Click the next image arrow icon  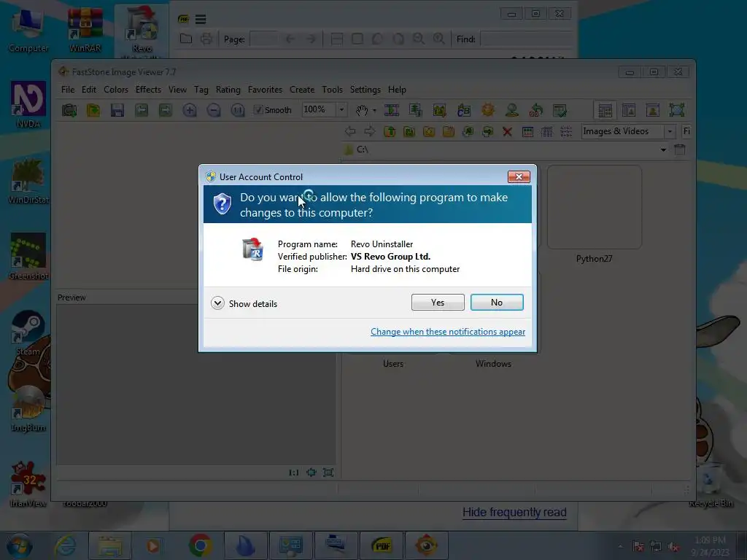166,111
